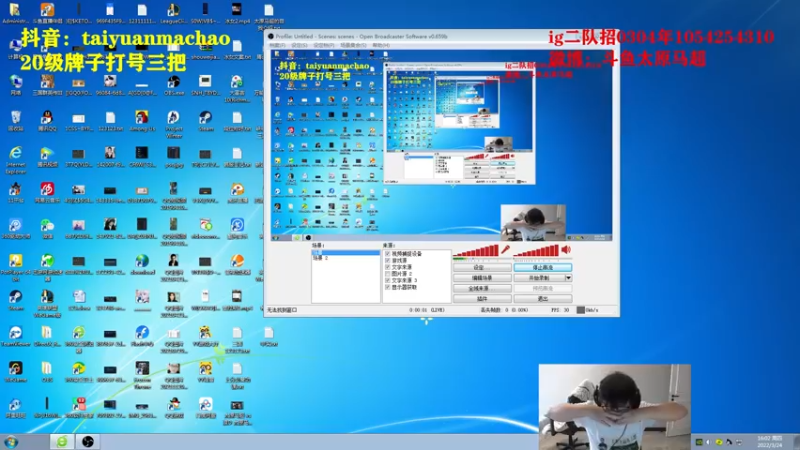The height and width of the screenshot is (450, 800).
Task: Select the blue Flash shortcut on desktop
Action: pyautogui.click(x=142, y=336)
